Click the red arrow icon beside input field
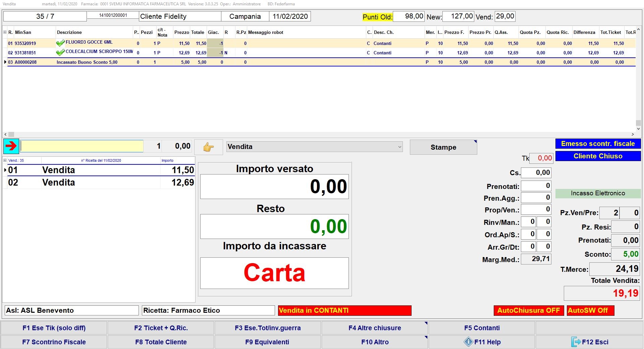Viewport: 644px width, 349px height. tap(11, 146)
